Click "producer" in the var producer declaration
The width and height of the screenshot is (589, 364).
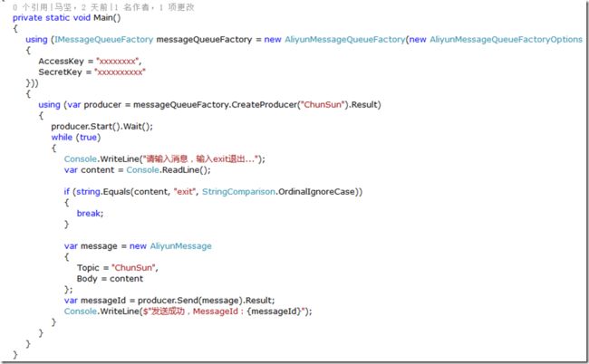[x=102, y=105]
